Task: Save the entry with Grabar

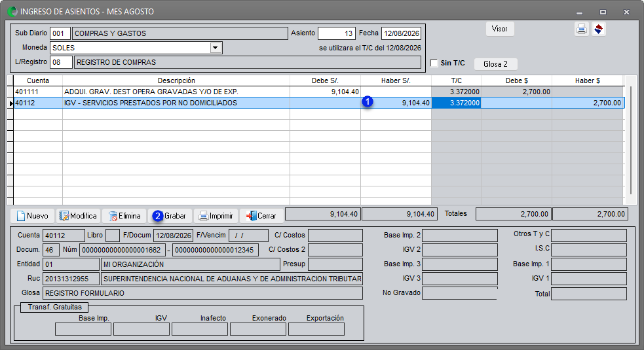Action: point(170,216)
